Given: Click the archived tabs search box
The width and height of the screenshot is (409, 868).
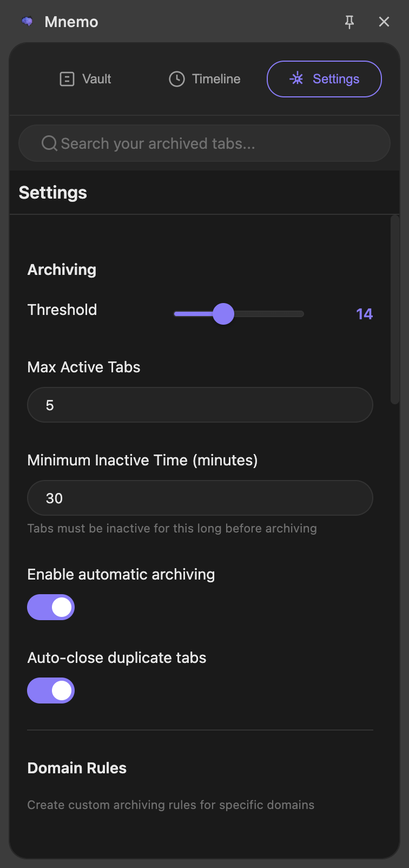Looking at the screenshot, I should click(204, 143).
